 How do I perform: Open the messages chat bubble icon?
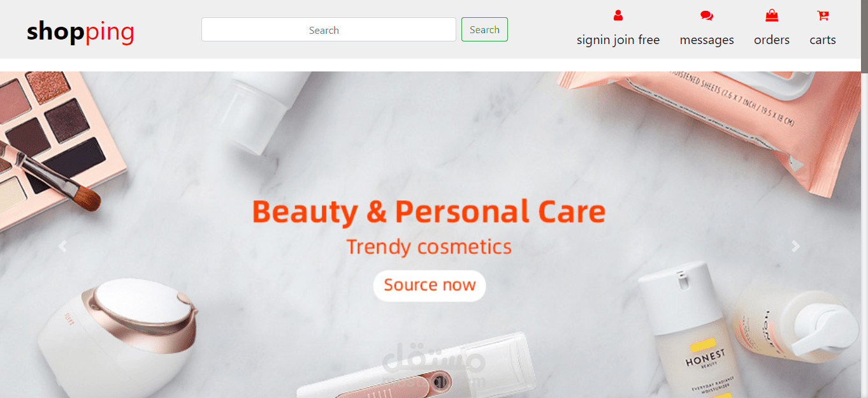[707, 15]
